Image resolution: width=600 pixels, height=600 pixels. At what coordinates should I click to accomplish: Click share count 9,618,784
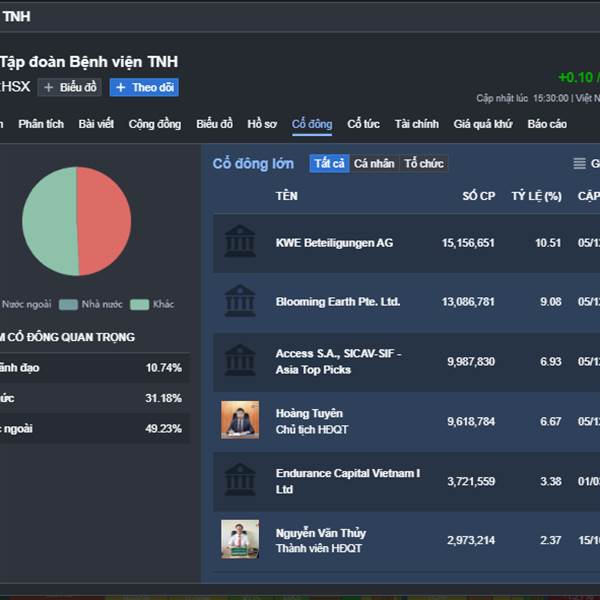[x=471, y=421]
